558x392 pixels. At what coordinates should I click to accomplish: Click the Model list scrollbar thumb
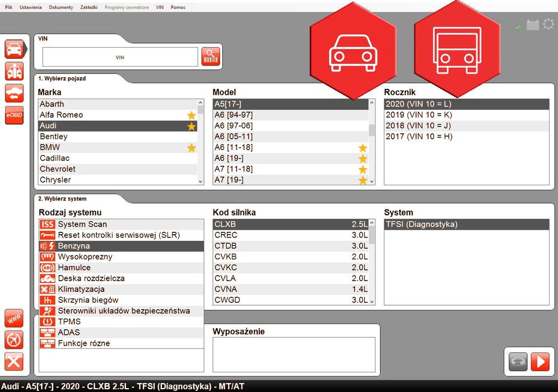click(372, 130)
